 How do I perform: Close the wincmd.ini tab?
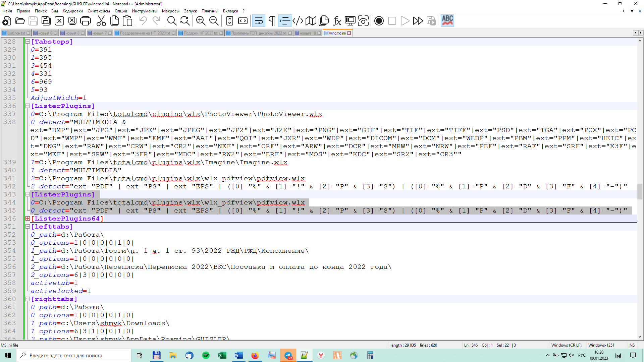click(349, 33)
